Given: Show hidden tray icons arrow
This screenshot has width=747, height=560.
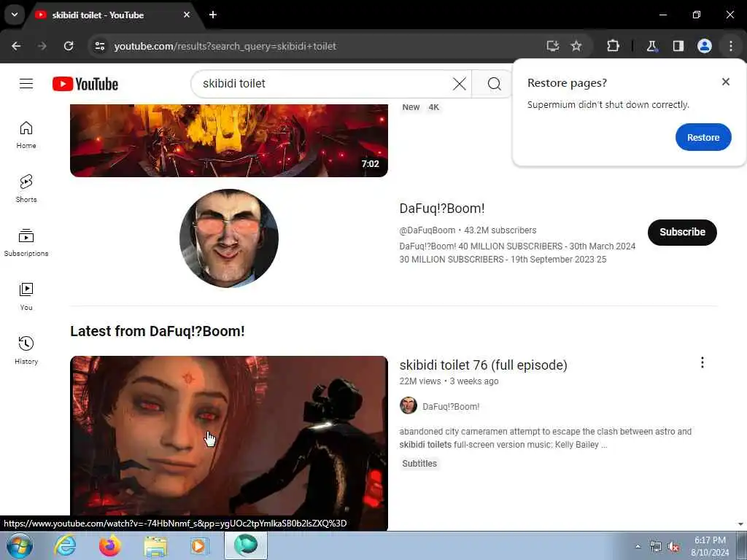Looking at the screenshot, I should [x=638, y=546].
